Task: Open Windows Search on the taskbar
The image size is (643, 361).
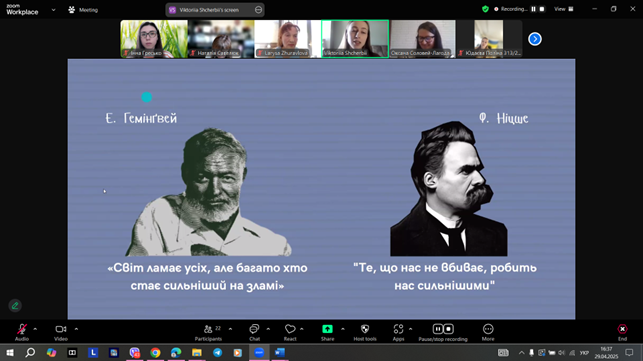Action: click(30, 352)
